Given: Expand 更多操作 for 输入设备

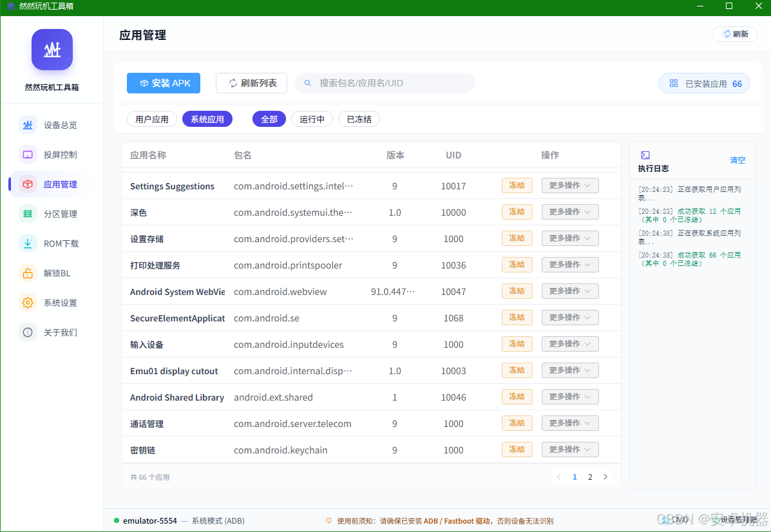Looking at the screenshot, I should pyautogui.click(x=570, y=344).
